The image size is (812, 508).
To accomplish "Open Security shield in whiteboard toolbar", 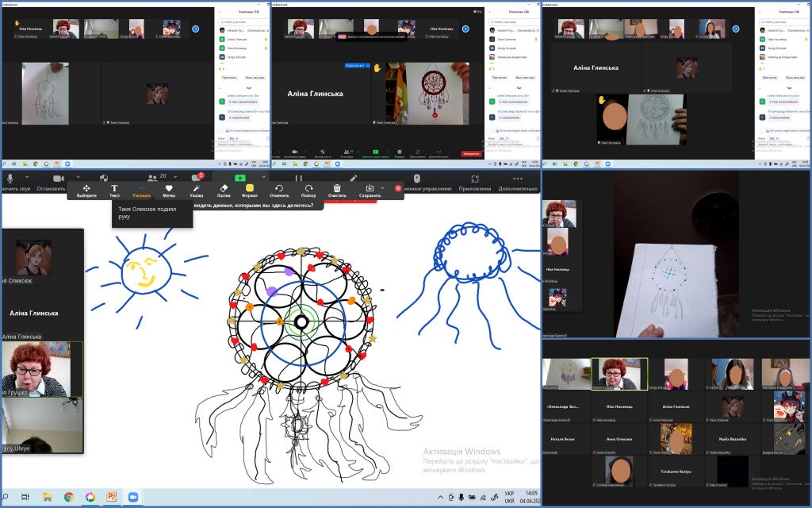I will tap(104, 179).
